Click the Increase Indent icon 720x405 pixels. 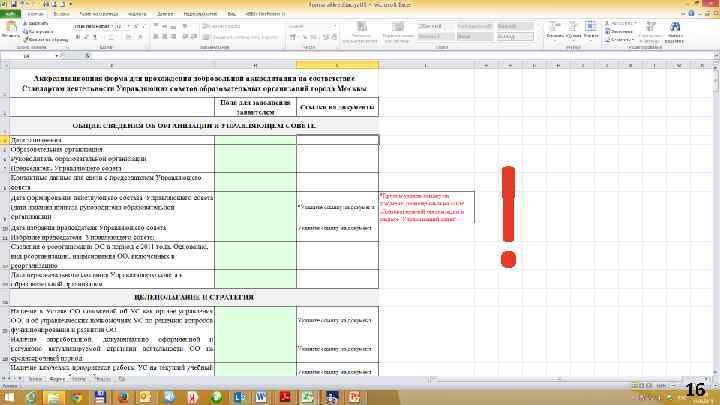pyautogui.click(x=194, y=36)
